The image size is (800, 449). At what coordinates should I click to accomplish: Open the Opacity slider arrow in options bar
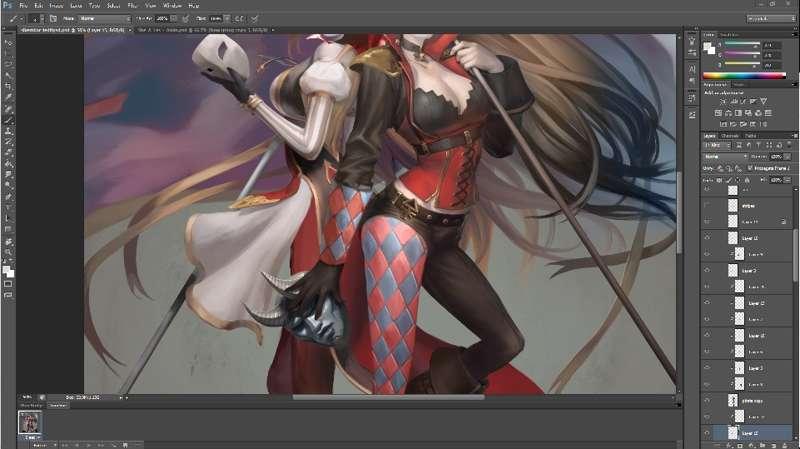(173, 18)
